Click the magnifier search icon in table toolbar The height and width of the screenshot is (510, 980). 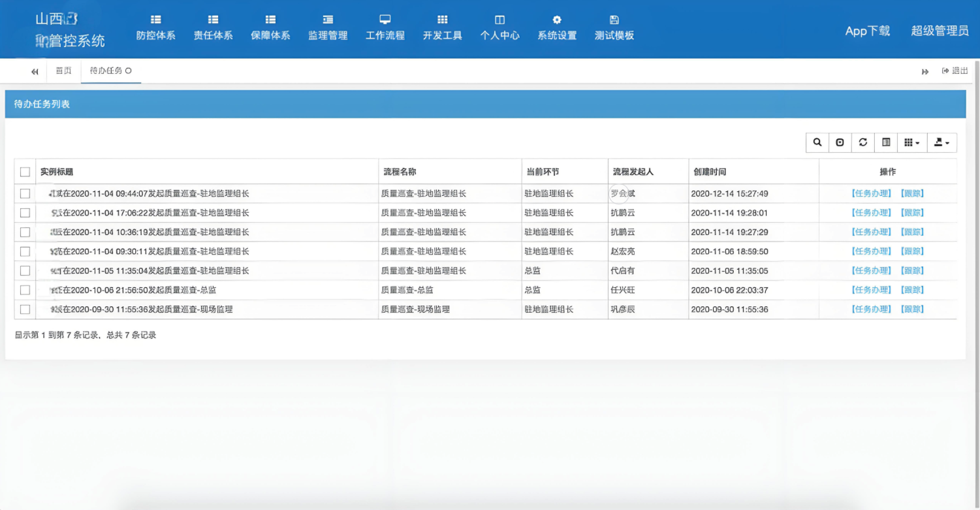pos(817,142)
